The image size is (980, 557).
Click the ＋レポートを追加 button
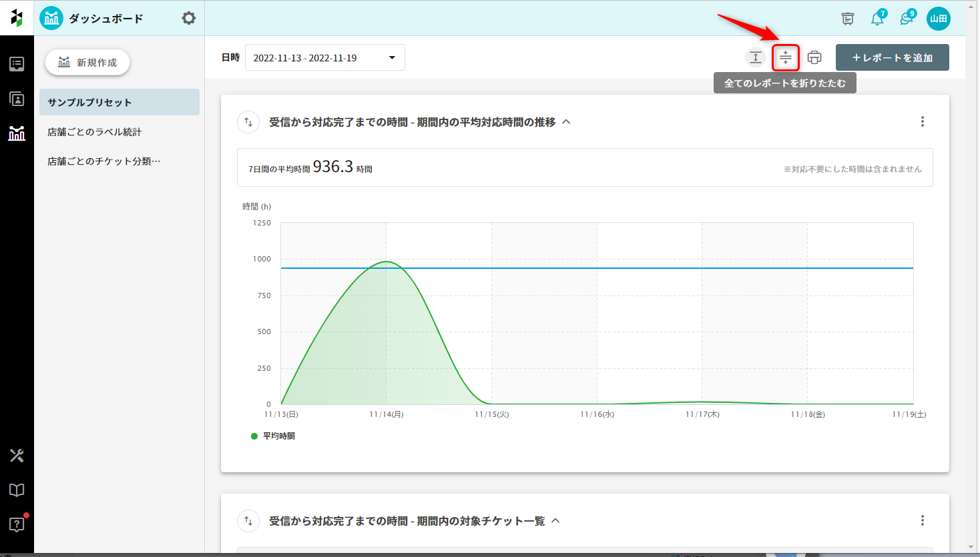tap(892, 58)
